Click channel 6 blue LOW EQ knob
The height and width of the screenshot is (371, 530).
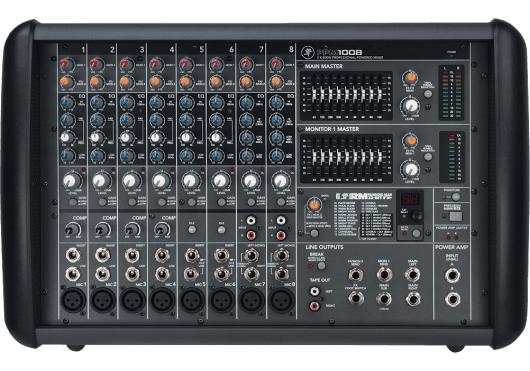pos(216,155)
